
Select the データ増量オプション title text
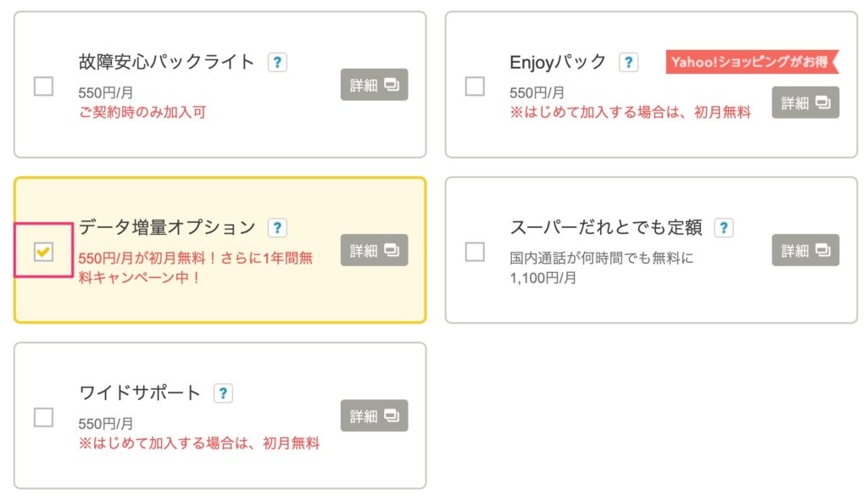167,227
